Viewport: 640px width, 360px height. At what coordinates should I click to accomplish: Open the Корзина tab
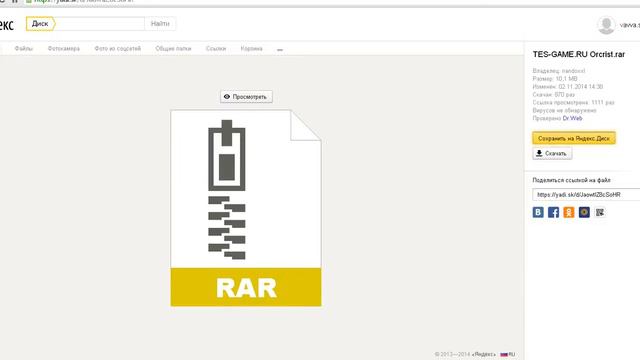click(x=251, y=49)
